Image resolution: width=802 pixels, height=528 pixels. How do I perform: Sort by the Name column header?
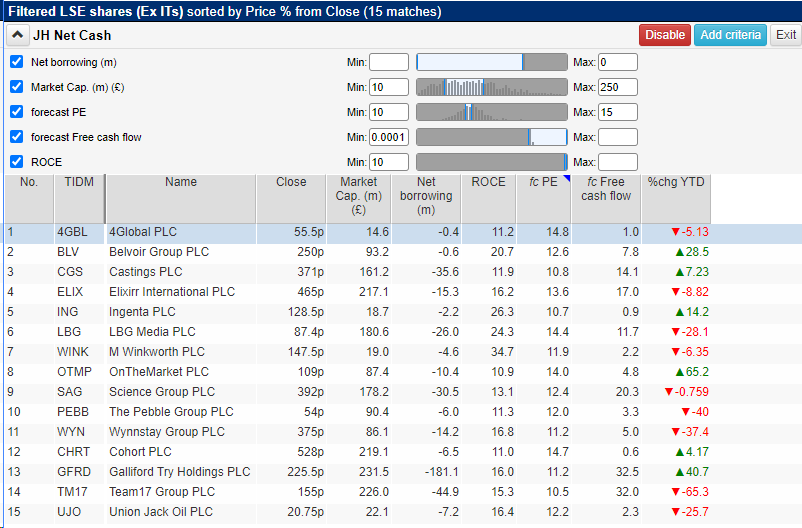click(x=181, y=199)
